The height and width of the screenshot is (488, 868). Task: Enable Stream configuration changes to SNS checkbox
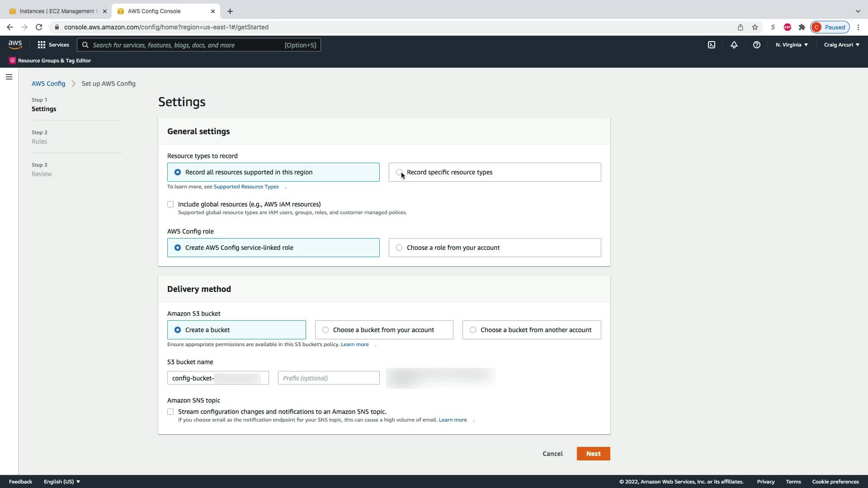[170, 412]
